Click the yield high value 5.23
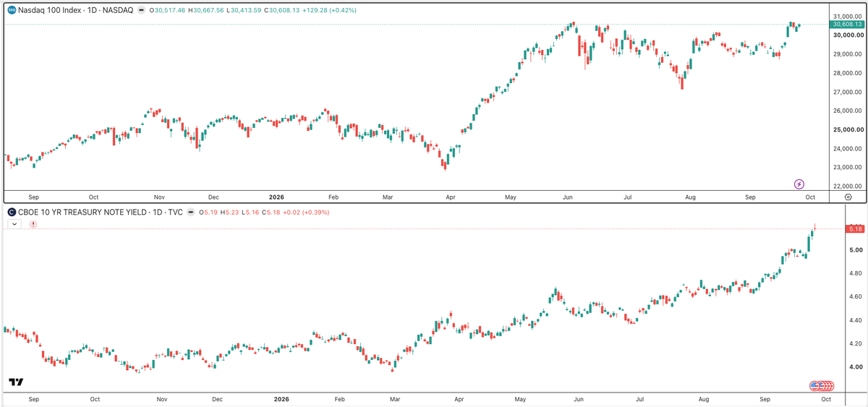 click(232, 213)
